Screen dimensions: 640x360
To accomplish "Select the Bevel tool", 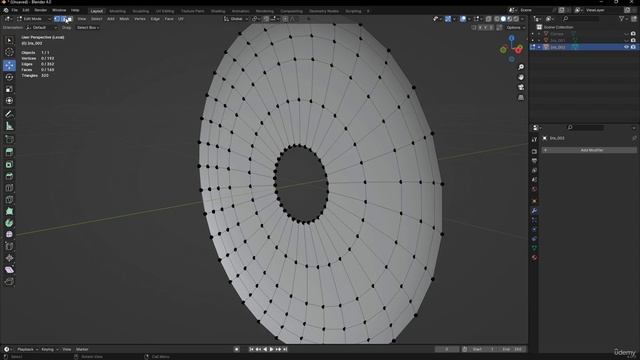I will (9, 176).
